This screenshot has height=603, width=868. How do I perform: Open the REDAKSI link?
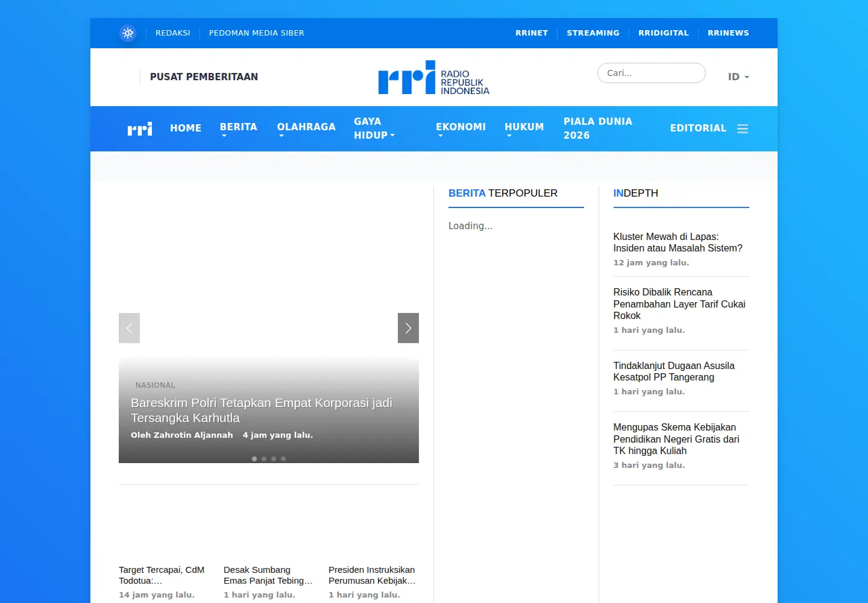point(173,33)
